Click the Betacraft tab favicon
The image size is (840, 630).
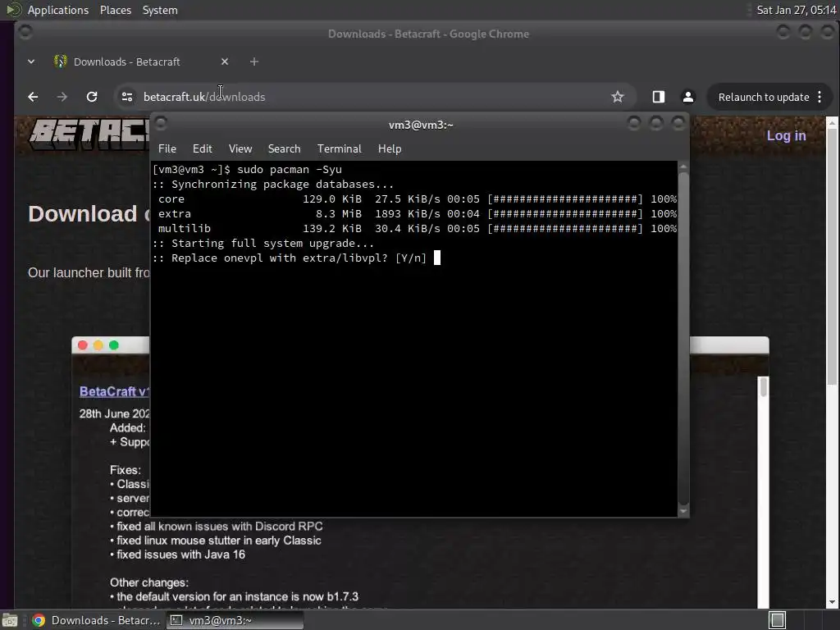60,62
